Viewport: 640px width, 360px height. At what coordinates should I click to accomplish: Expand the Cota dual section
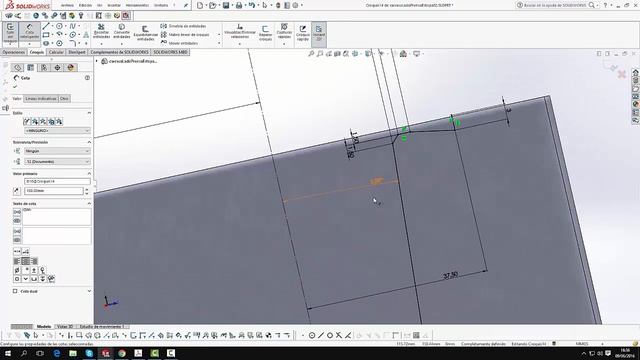(89, 291)
